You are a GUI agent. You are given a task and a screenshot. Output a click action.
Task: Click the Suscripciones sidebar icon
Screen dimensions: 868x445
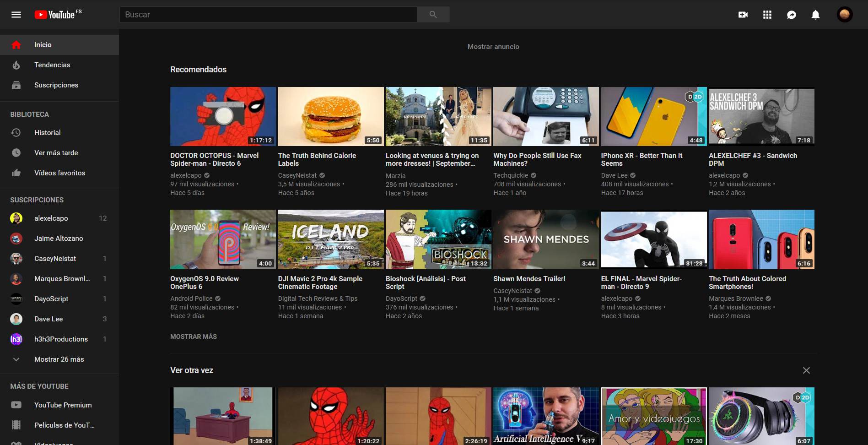(16, 85)
